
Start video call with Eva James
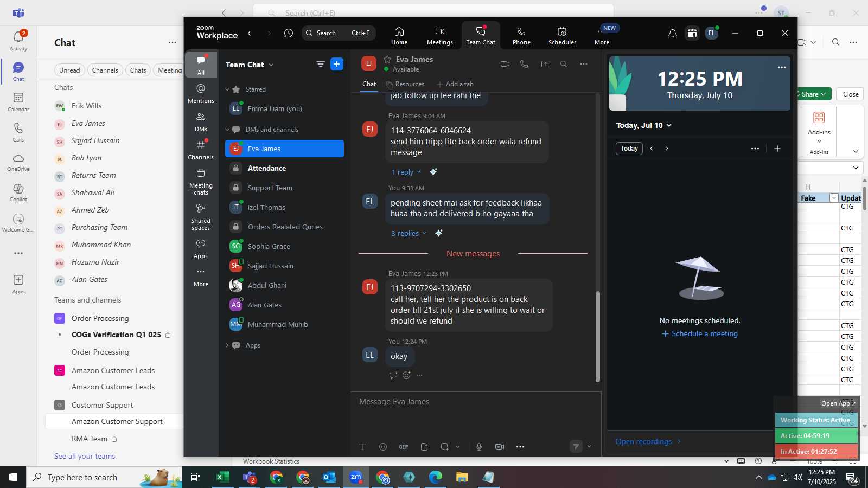click(505, 64)
